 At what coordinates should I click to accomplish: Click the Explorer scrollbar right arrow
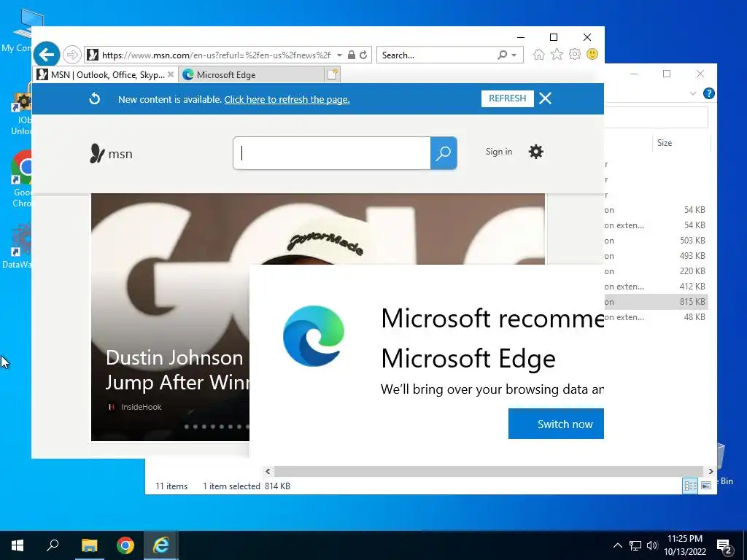click(x=711, y=471)
